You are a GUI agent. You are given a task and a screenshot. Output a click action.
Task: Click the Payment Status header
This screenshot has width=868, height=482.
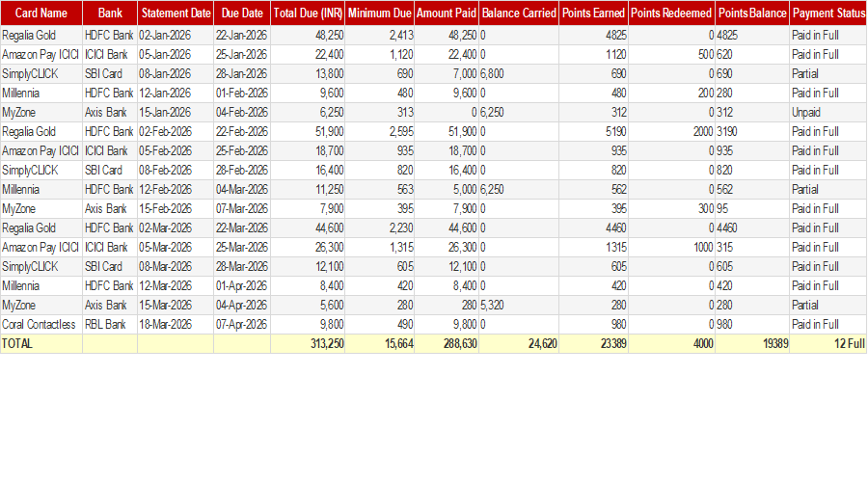828,13
